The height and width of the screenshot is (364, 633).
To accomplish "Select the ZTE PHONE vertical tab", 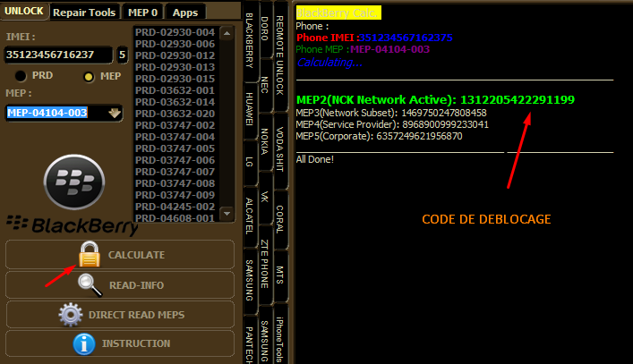I will pyautogui.click(x=264, y=264).
